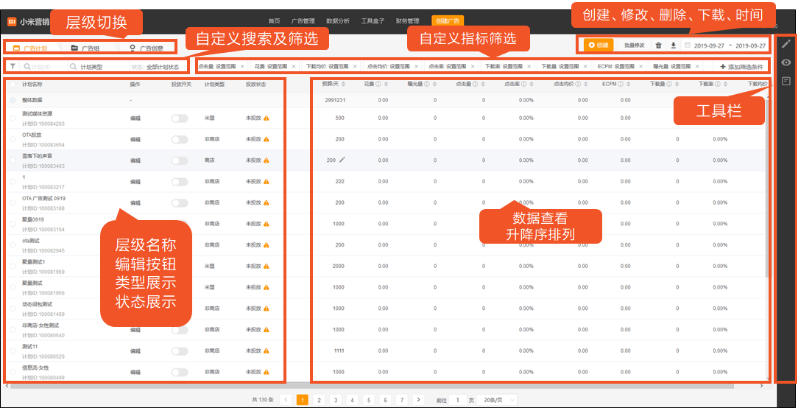797x412 pixels.
Task: Open 财务管理 in top navigation
Action: (x=407, y=21)
